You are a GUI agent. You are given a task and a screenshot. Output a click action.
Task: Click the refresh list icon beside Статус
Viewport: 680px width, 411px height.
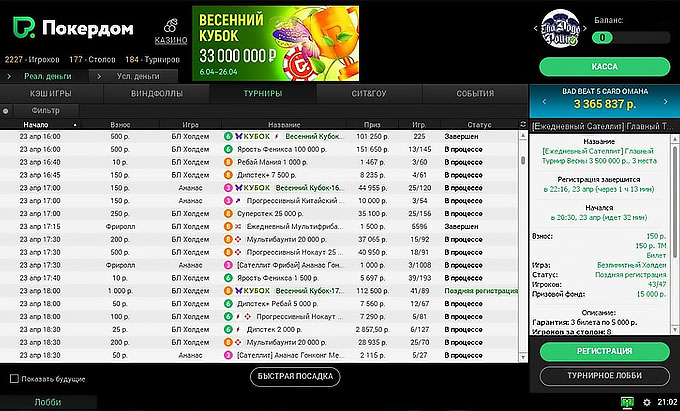coord(523,124)
